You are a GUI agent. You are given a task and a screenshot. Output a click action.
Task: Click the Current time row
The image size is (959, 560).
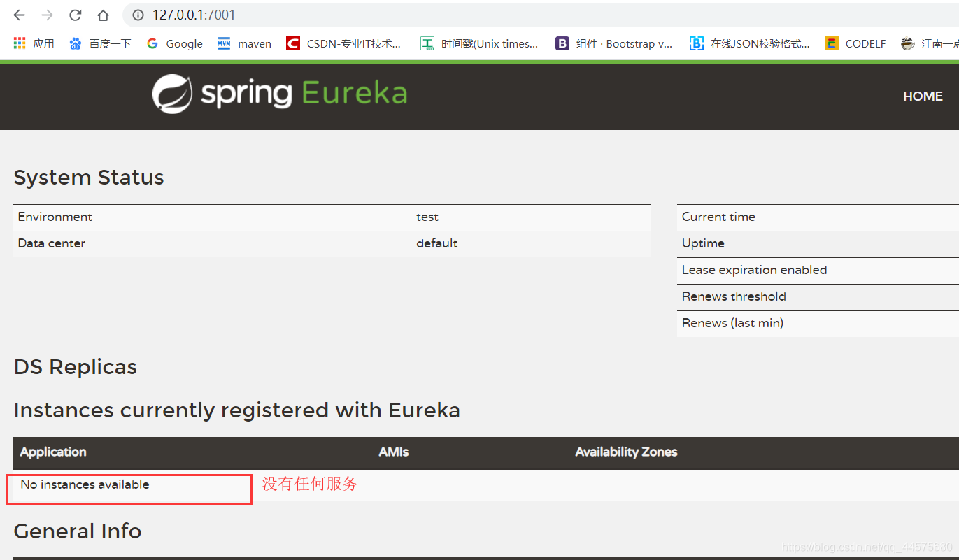(x=818, y=217)
